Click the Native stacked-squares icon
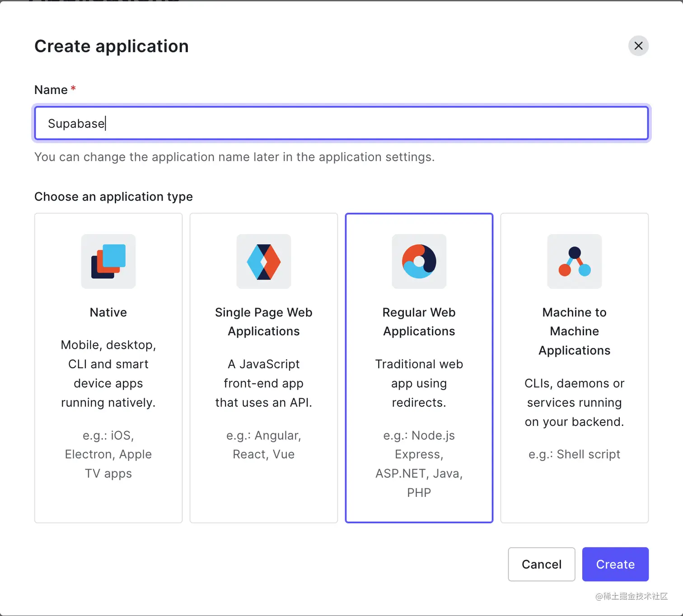This screenshot has width=683, height=616. pyautogui.click(x=108, y=261)
